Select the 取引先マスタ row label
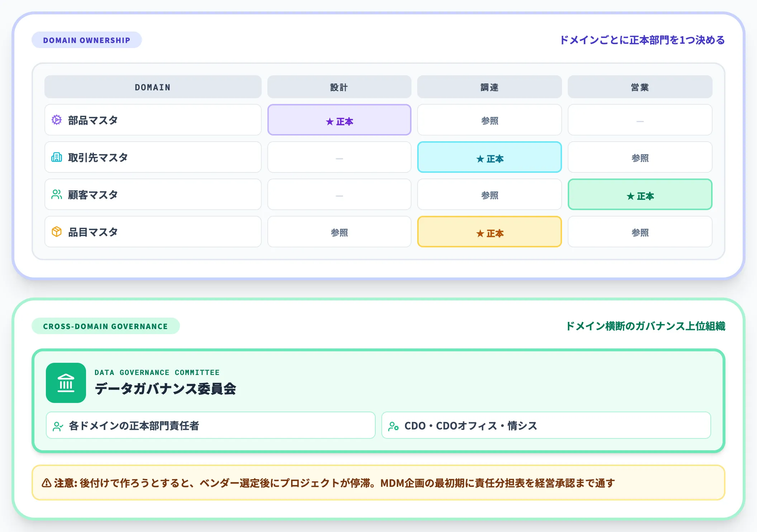The height and width of the screenshot is (532, 757). 153,157
